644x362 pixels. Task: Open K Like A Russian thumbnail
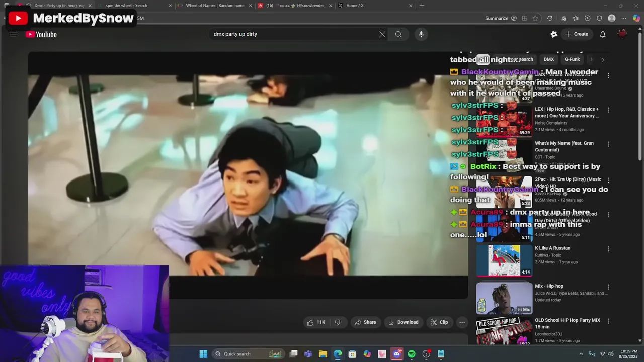504,260
